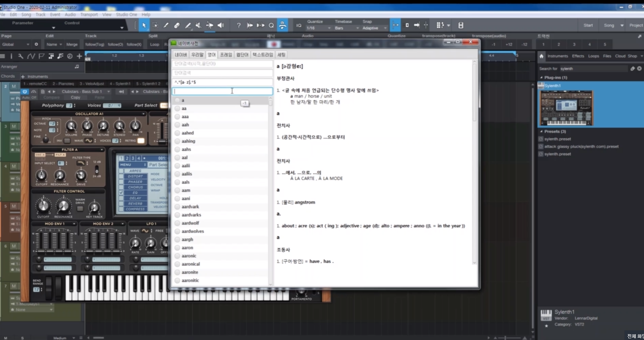Select the Bend tool
This screenshot has width=644, height=340.
click(209, 25)
